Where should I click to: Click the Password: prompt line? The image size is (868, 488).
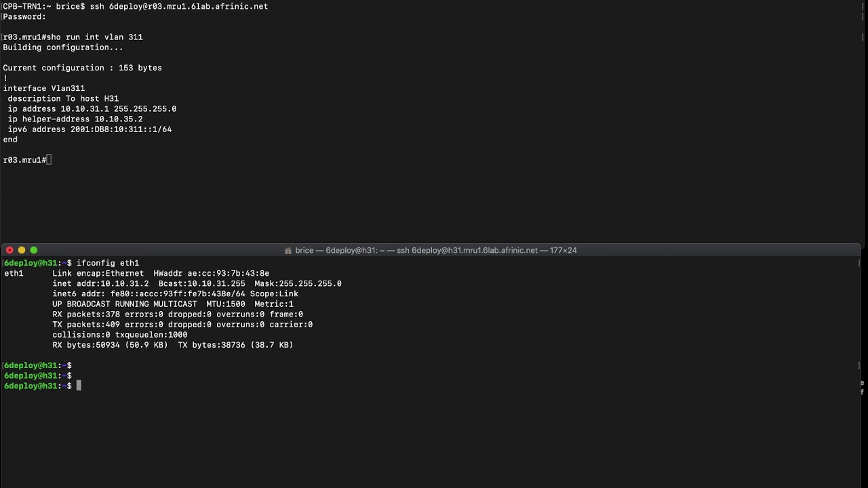coord(24,16)
